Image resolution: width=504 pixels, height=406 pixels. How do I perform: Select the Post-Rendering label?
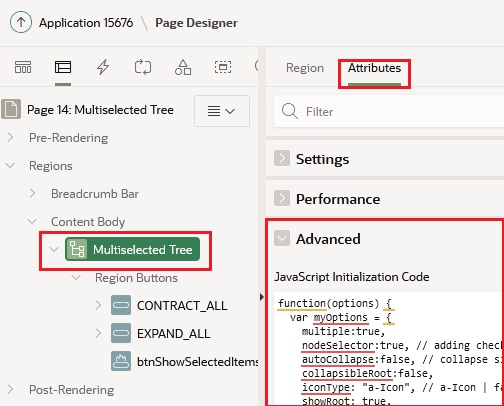point(71,390)
